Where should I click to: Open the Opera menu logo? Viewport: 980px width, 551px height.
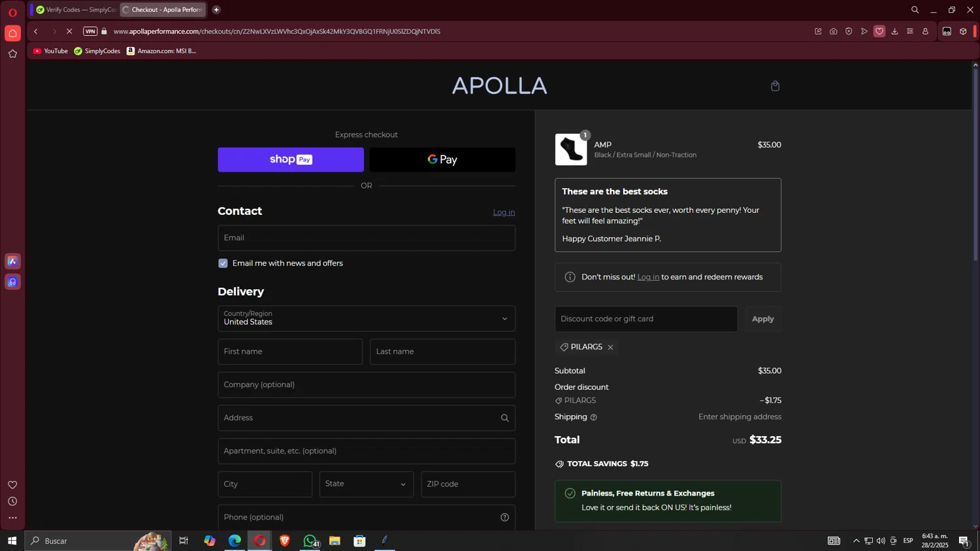point(12,12)
